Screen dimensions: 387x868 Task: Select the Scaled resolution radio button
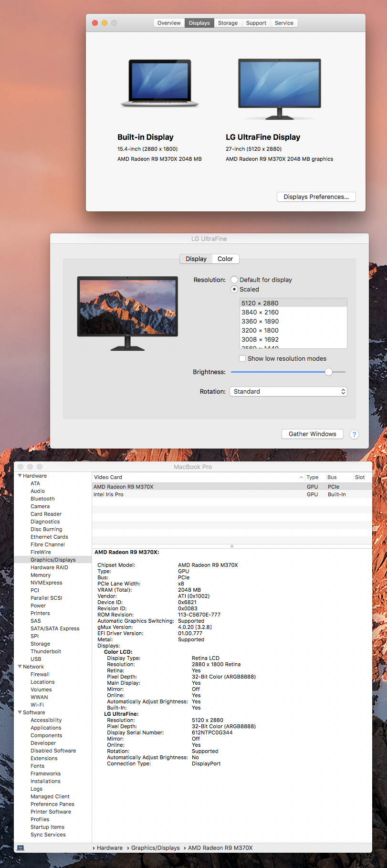[234, 289]
